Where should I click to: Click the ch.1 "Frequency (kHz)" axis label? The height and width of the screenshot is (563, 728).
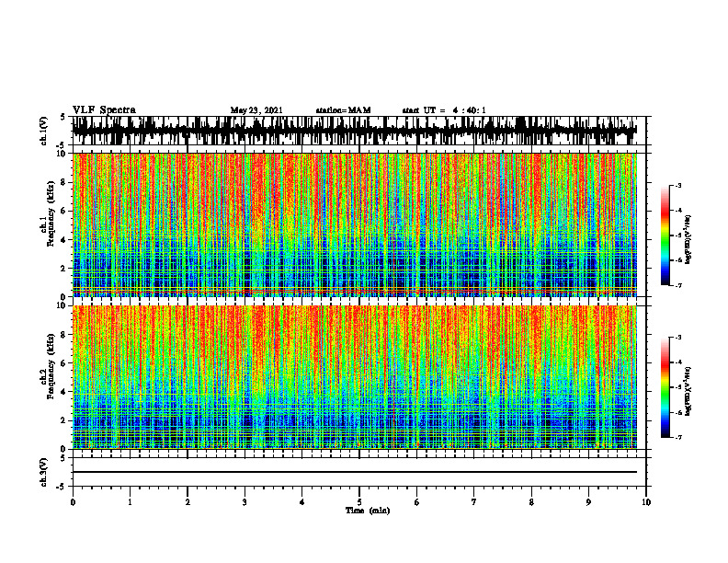(51, 213)
